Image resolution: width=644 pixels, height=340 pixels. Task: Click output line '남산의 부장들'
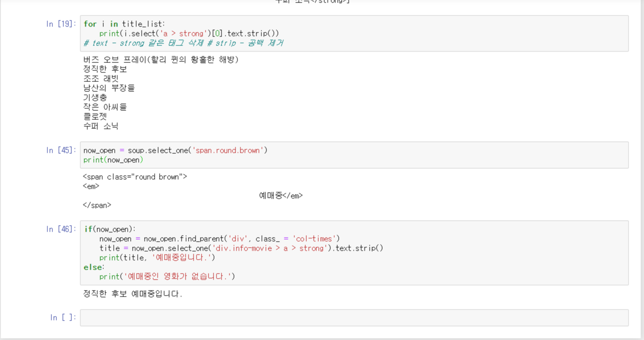(109, 88)
